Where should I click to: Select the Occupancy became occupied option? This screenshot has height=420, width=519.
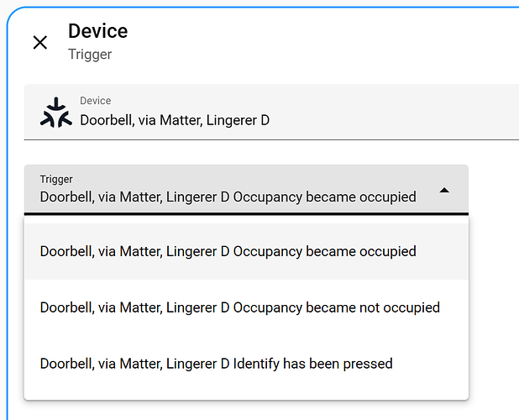click(x=228, y=251)
